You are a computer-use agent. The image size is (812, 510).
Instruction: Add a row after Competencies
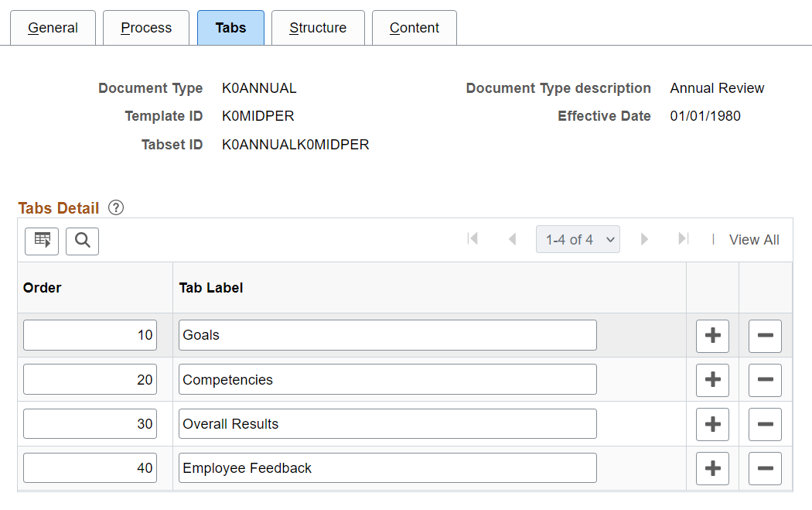click(x=712, y=380)
